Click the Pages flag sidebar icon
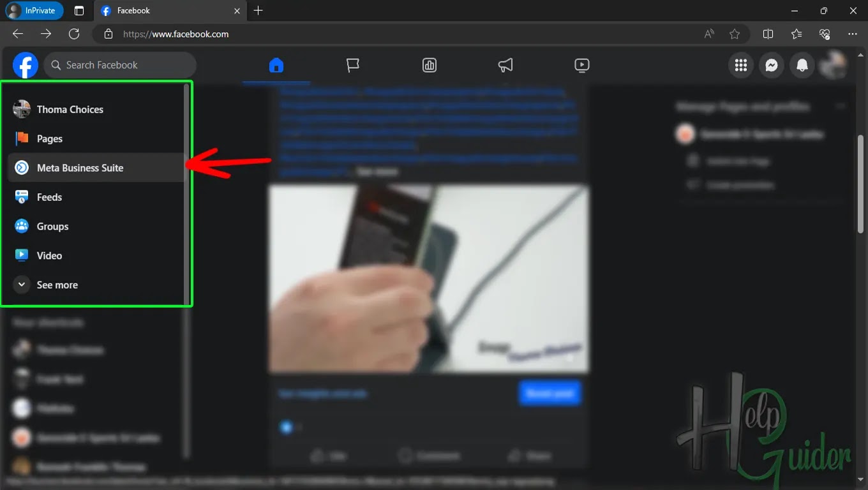The image size is (868, 490). (22, 138)
